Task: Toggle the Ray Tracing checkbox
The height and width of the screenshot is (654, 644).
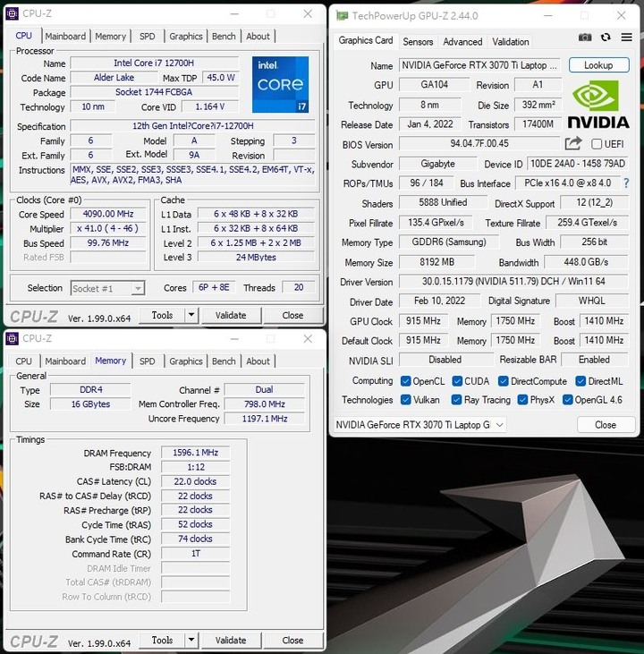Action: (x=456, y=400)
